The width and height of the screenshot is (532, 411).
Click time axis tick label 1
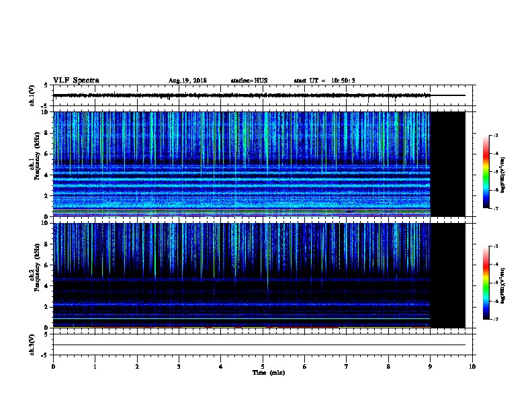pos(95,367)
